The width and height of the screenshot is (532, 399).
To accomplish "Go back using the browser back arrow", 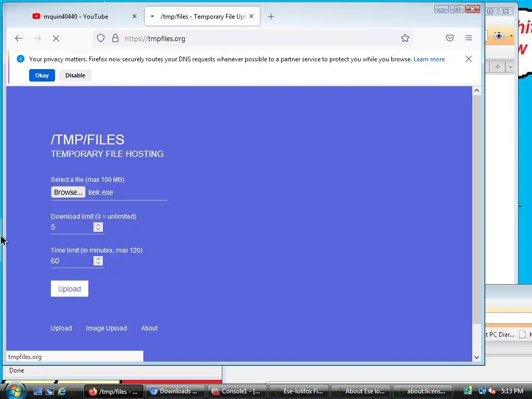I will pyautogui.click(x=19, y=38).
